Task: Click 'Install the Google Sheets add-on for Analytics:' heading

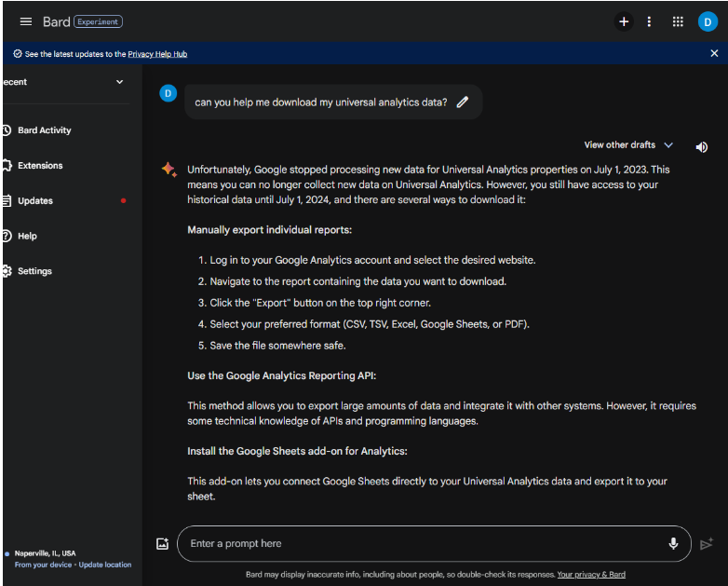Action: [297, 451]
